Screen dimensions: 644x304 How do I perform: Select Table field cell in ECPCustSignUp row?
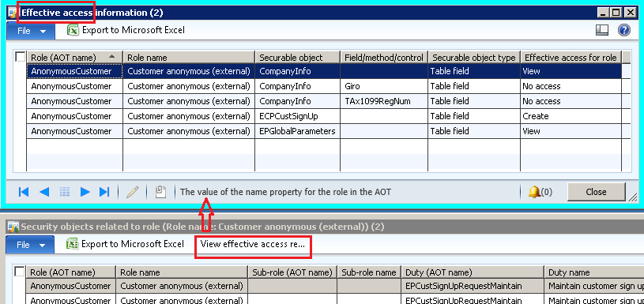[x=474, y=116]
